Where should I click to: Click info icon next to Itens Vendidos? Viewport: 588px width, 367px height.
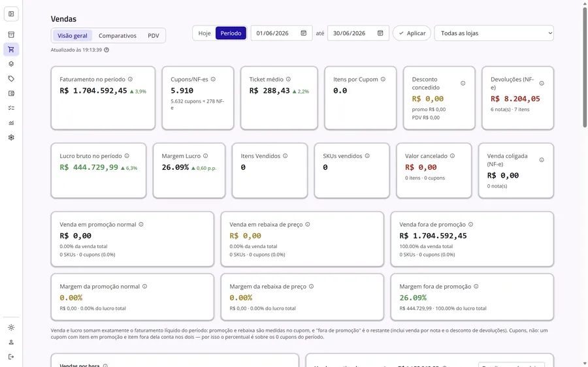coord(285,156)
